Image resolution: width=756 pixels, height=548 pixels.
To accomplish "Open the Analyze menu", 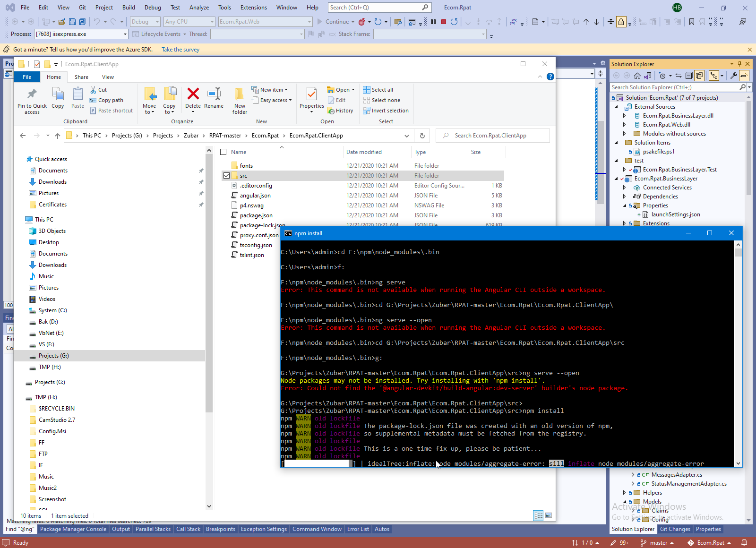I will 199,8.
